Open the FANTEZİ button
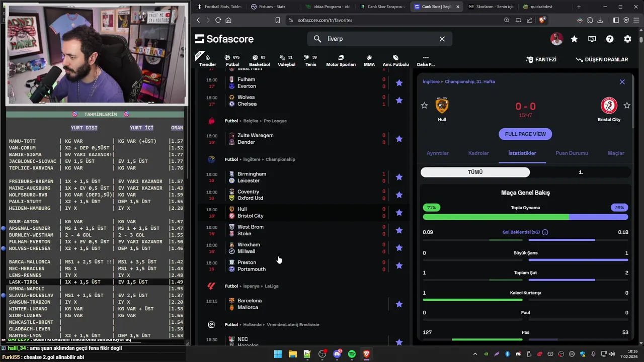Image resolution: width=644 pixels, height=362 pixels. click(x=541, y=59)
